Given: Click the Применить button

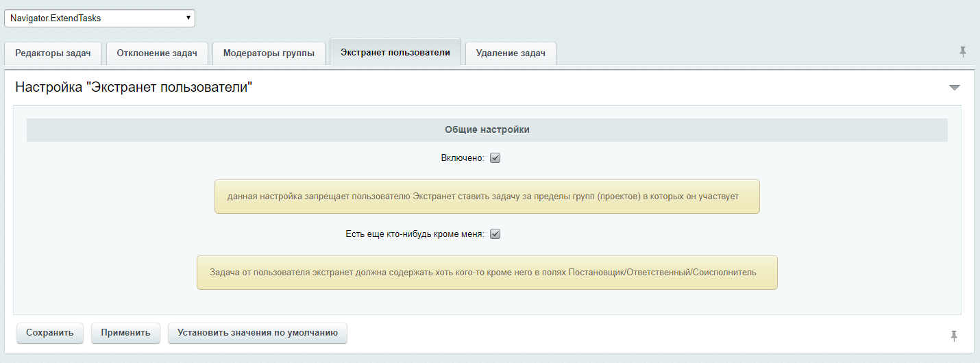Looking at the screenshot, I should (125, 333).
